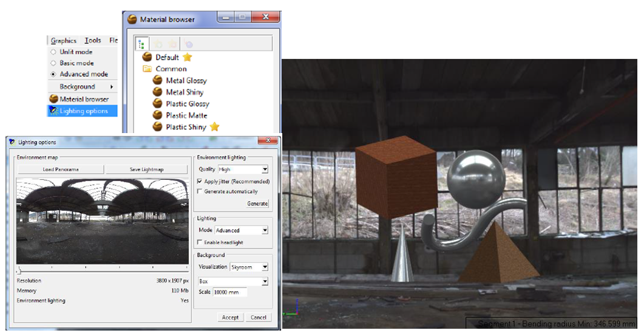Click the Plastic Matte sphere icon

pos(157,115)
